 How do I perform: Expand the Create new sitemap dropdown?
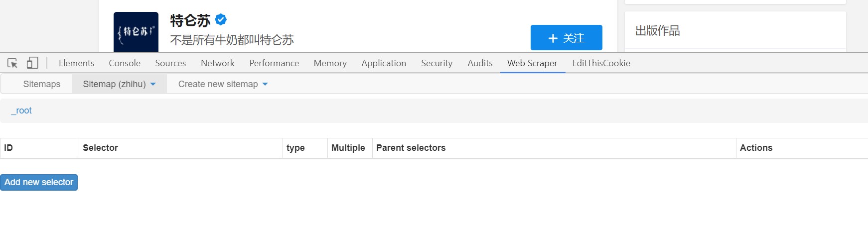coord(223,84)
